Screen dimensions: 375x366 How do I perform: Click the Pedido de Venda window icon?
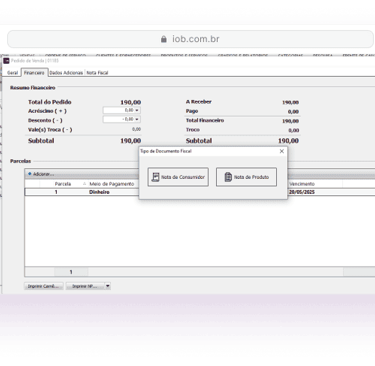pos(6,61)
